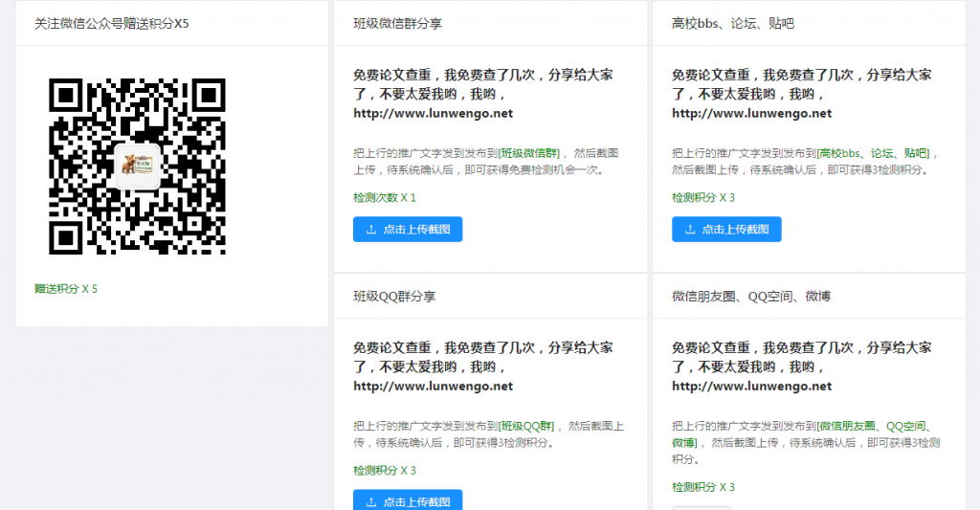Click the upload icon in 班级微信群分享 button
This screenshot has width=980, height=510.
coord(371,230)
